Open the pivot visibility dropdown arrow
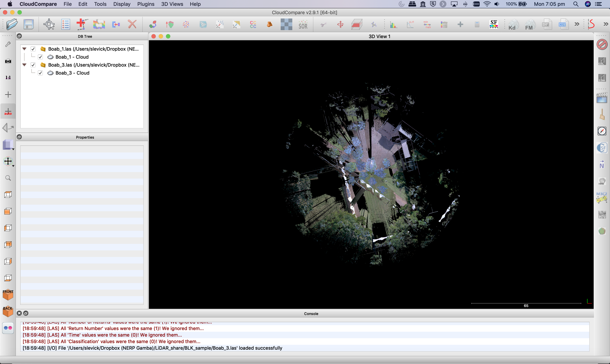Image resolution: width=610 pixels, height=364 pixels. [x=13, y=166]
